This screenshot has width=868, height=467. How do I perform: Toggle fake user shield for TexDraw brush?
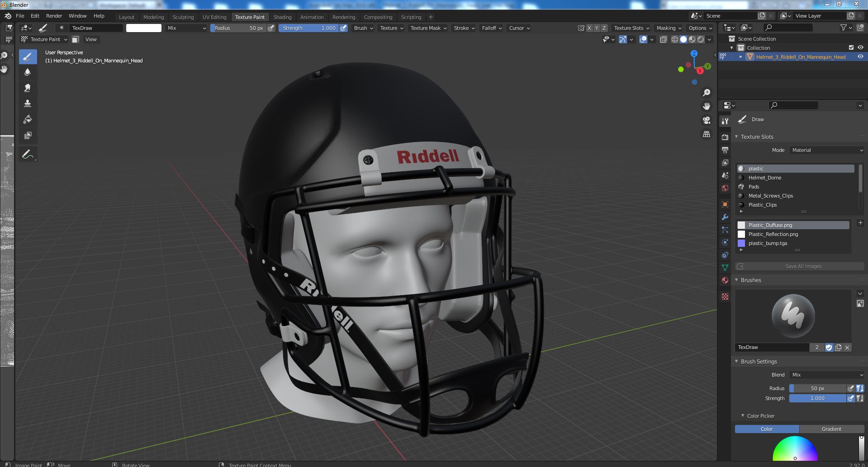point(829,347)
